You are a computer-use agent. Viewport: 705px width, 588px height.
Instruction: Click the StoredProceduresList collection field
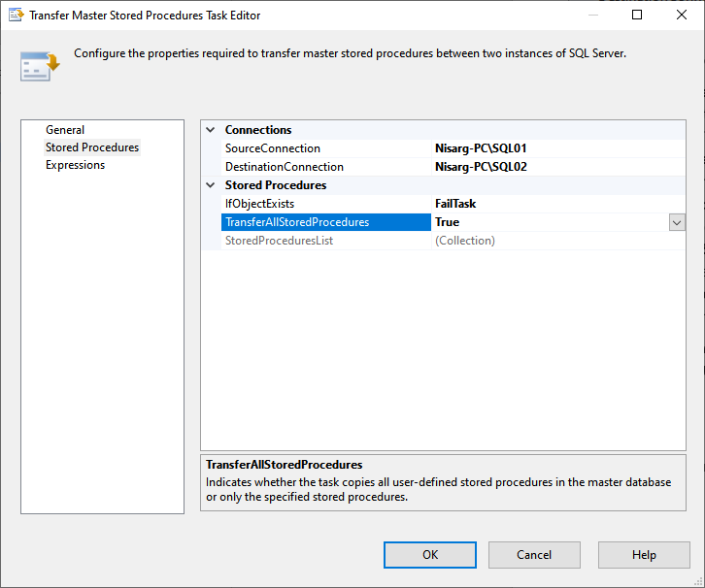(465, 241)
